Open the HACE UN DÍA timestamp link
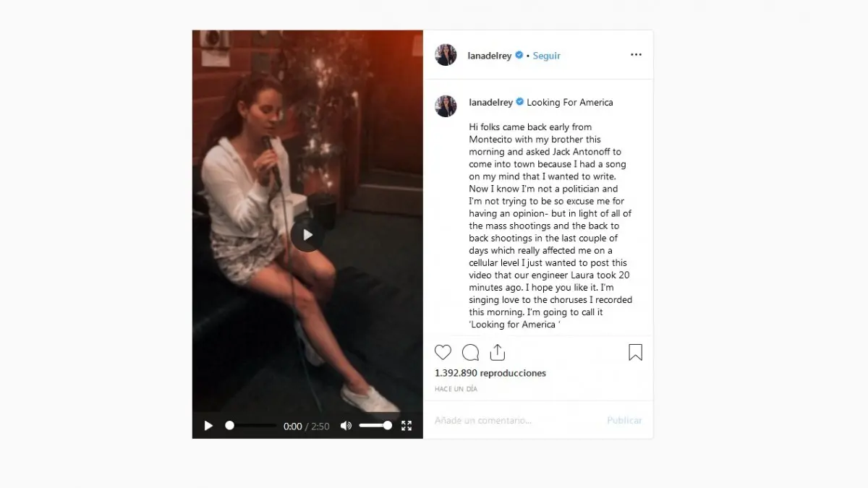The image size is (868, 488). coord(456,389)
